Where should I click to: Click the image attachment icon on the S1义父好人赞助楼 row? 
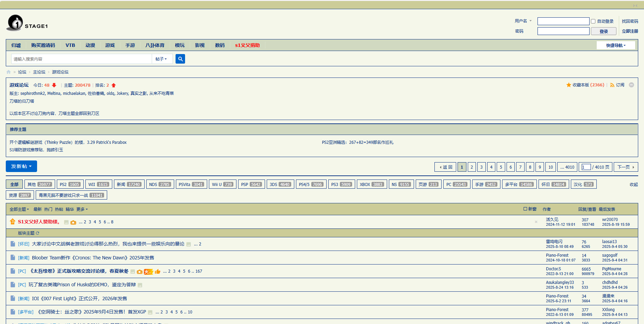click(x=66, y=222)
